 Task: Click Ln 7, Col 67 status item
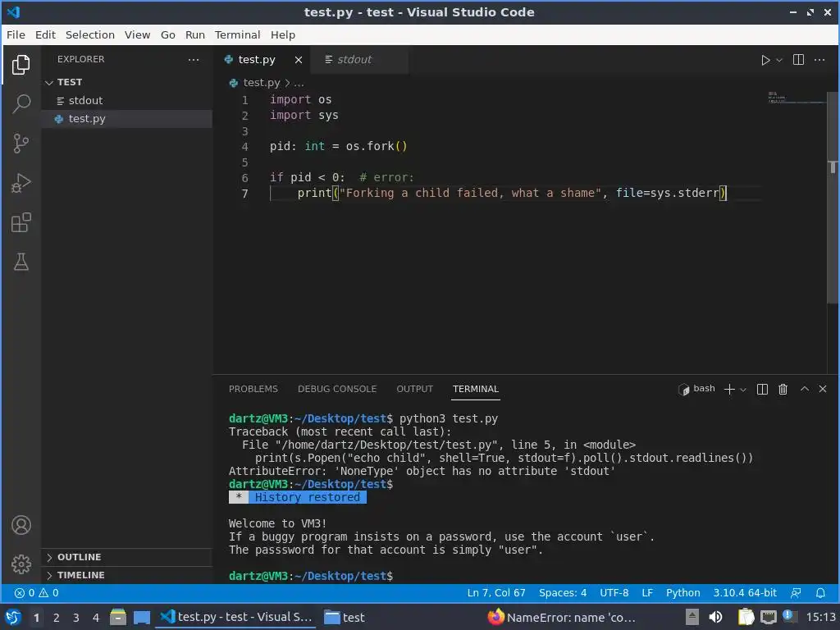coord(496,593)
